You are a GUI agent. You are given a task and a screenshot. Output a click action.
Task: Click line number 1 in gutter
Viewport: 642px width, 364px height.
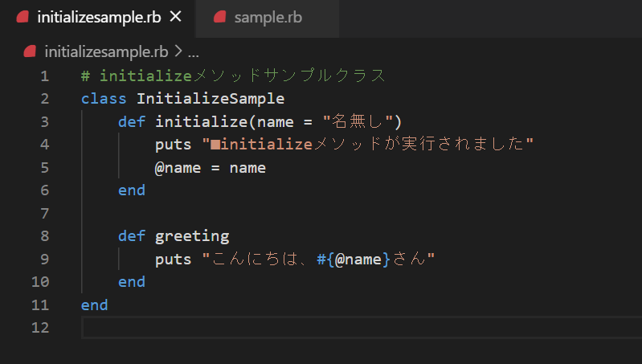45,76
